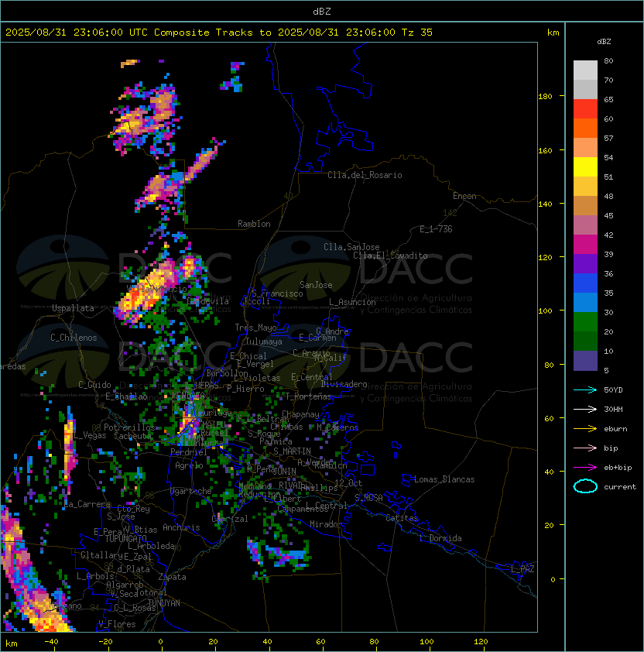Click the 'Ugarteche' place label
This screenshot has height=652, width=644.
pos(191,491)
